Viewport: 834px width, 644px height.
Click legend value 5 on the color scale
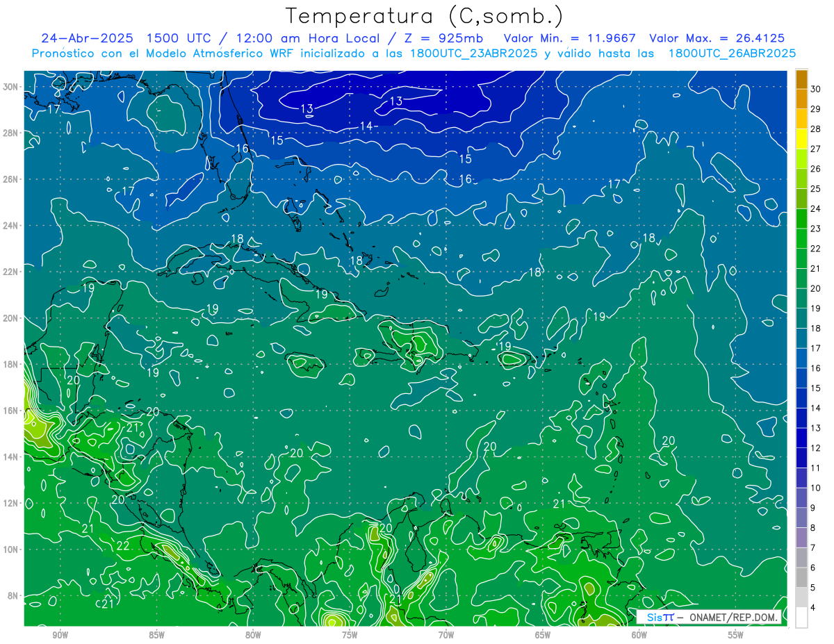point(813,588)
